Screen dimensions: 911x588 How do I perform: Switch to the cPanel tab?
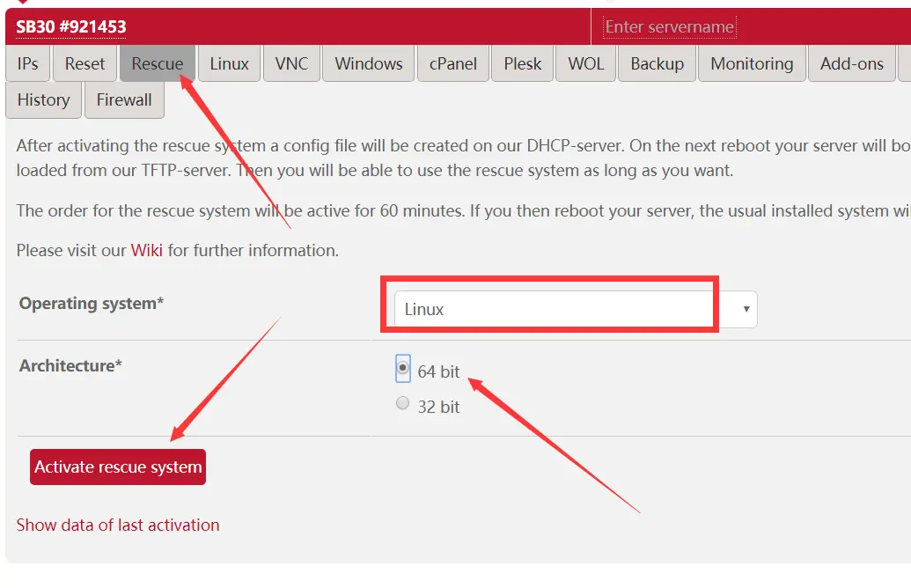point(453,64)
